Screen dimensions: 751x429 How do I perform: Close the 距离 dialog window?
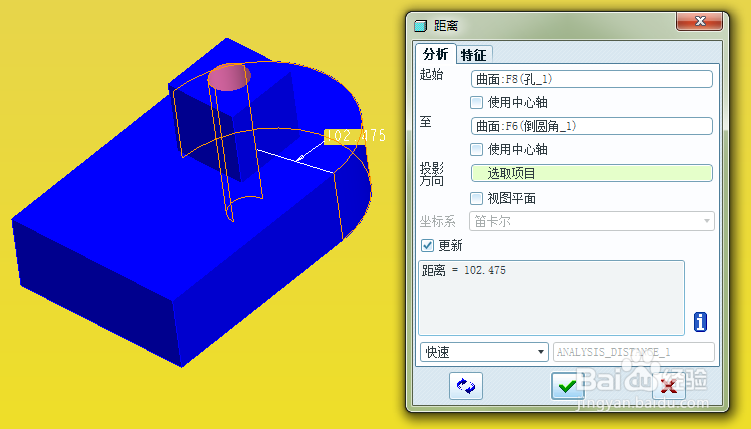[x=700, y=21]
